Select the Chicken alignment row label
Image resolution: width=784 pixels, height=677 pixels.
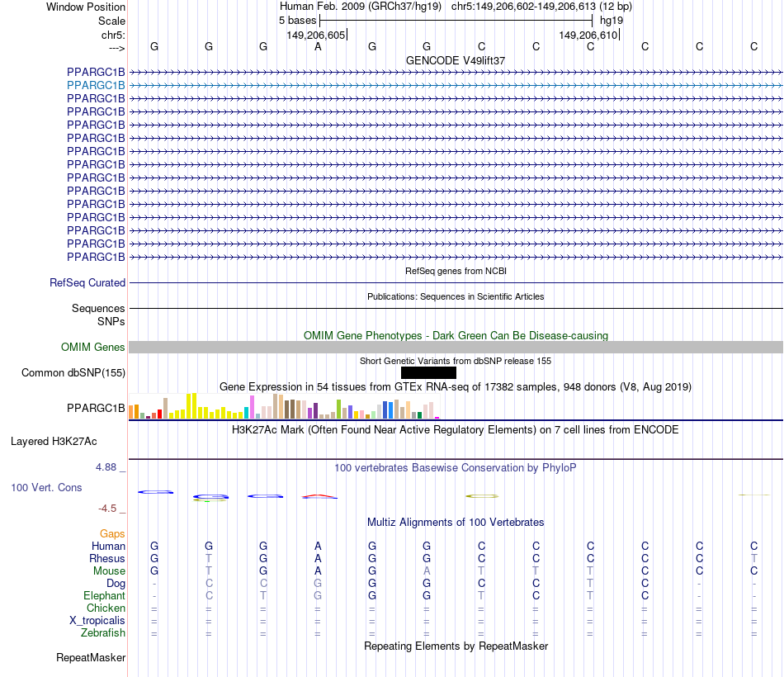click(x=106, y=608)
